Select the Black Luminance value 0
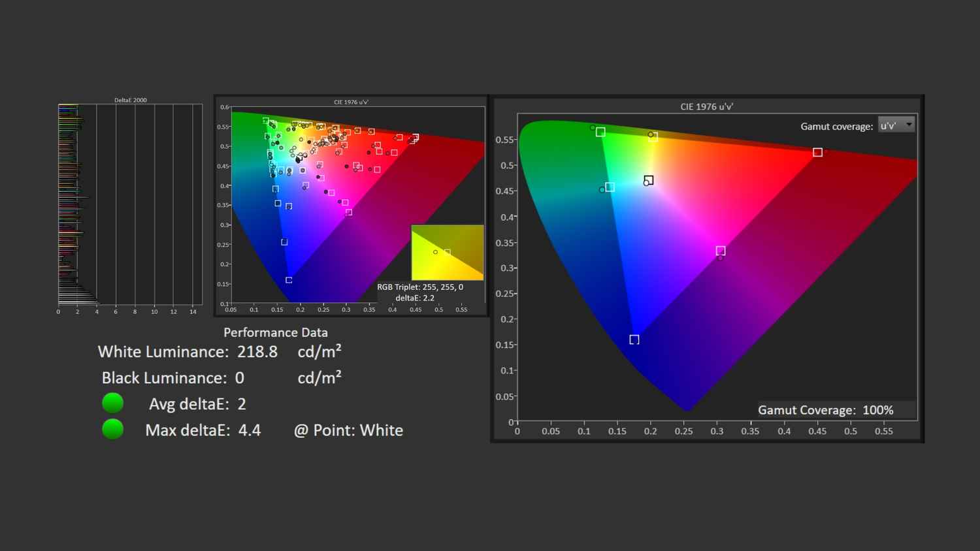This screenshot has height=551, width=980. 240,378
